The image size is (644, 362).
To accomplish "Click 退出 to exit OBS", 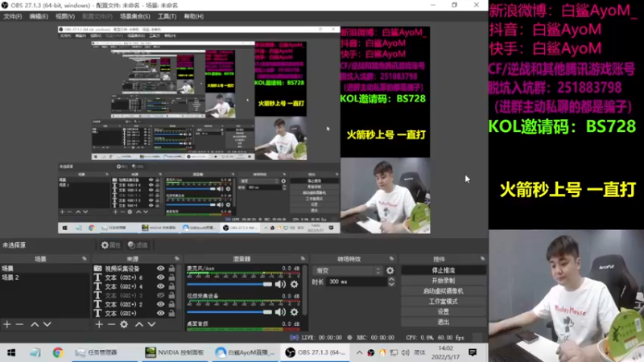I will [x=444, y=322].
